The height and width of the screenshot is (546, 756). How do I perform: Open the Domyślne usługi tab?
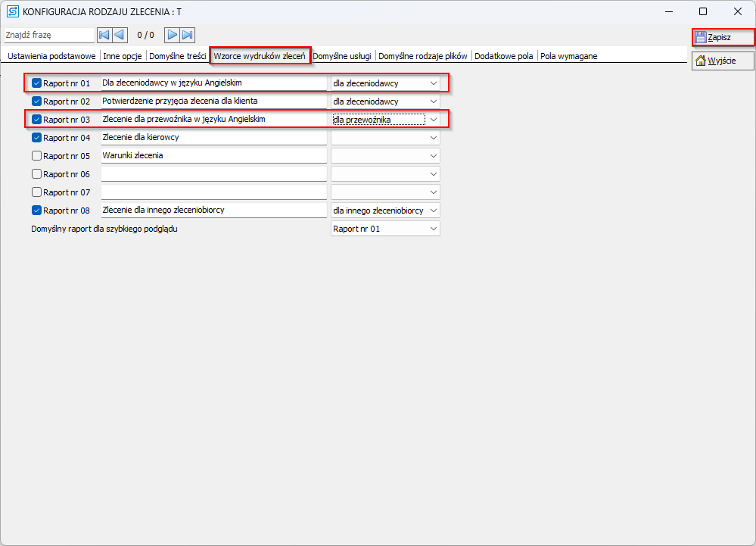342,56
